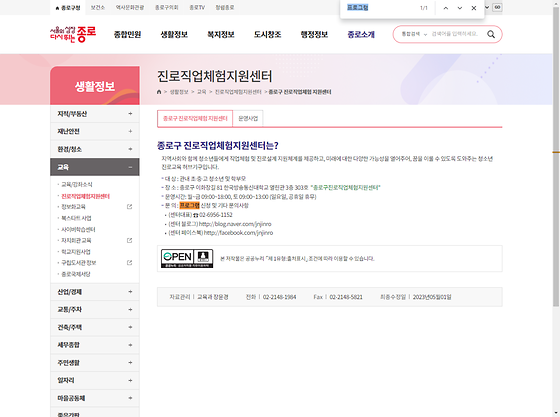The height and width of the screenshot is (417, 560).
Task: Open the 종로국제서당 submenu item
Action: click(x=76, y=274)
